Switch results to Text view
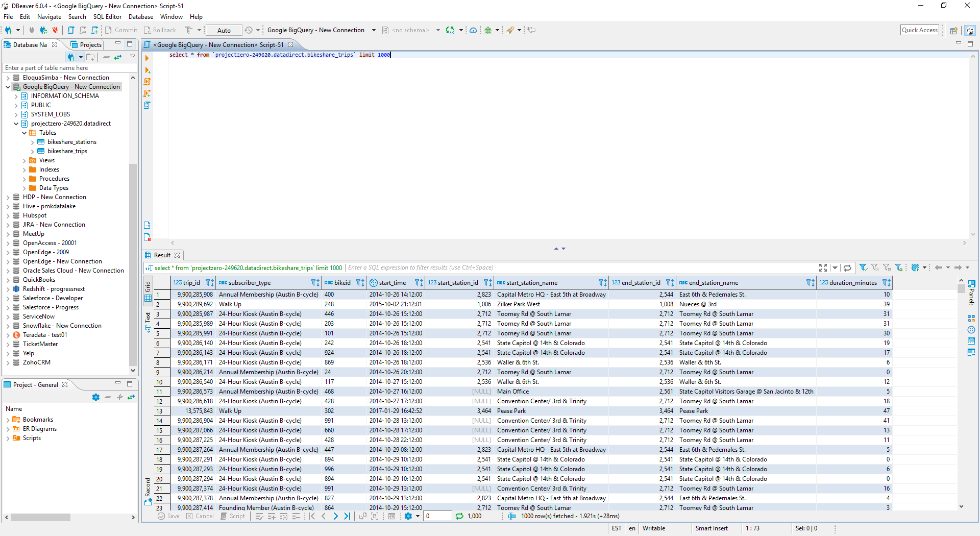Image resolution: width=980 pixels, height=536 pixels. click(148, 322)
